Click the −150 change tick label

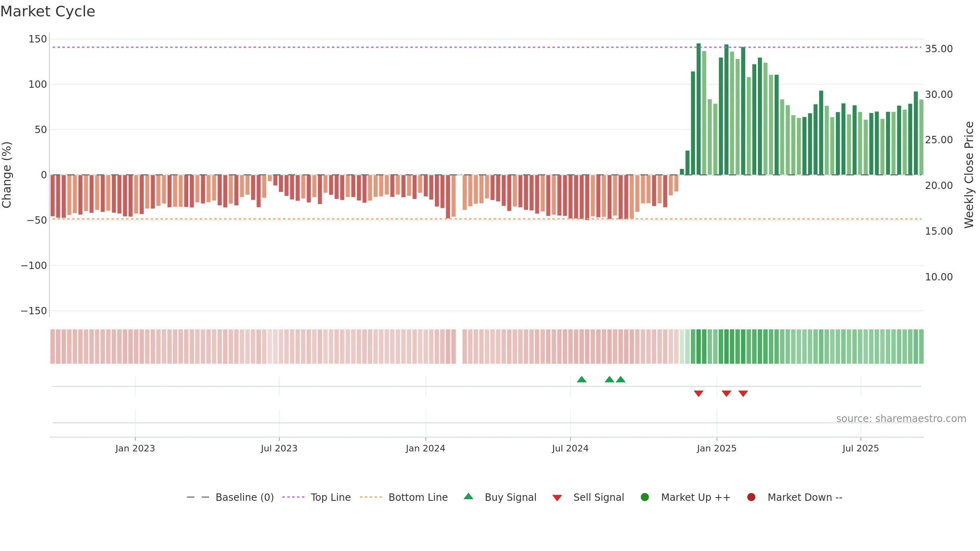(34, 311)
